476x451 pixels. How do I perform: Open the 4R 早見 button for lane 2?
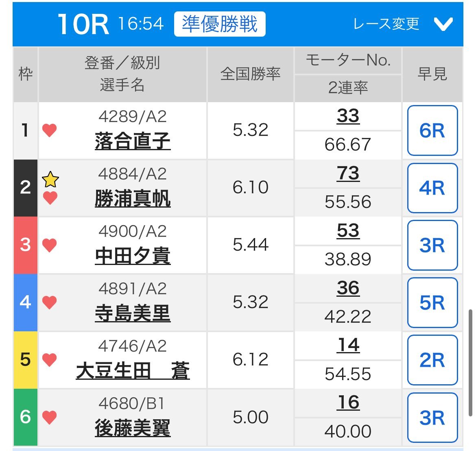coord(432,188)
